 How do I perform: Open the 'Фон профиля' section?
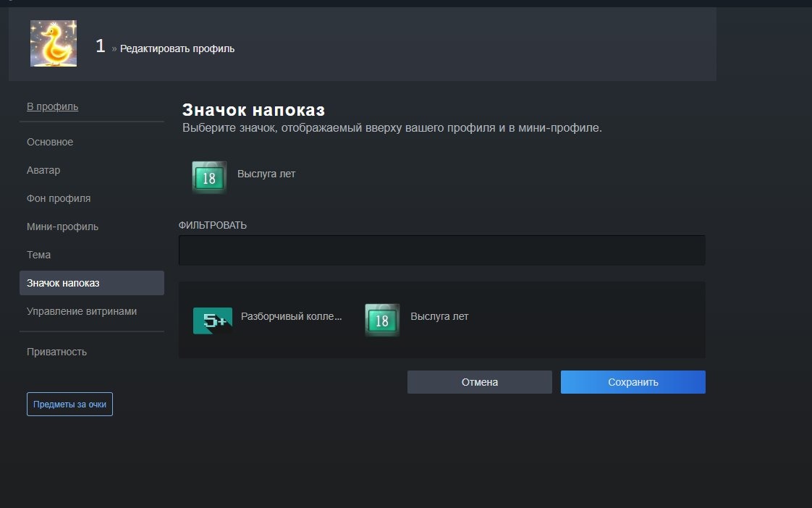coord(59,198)
